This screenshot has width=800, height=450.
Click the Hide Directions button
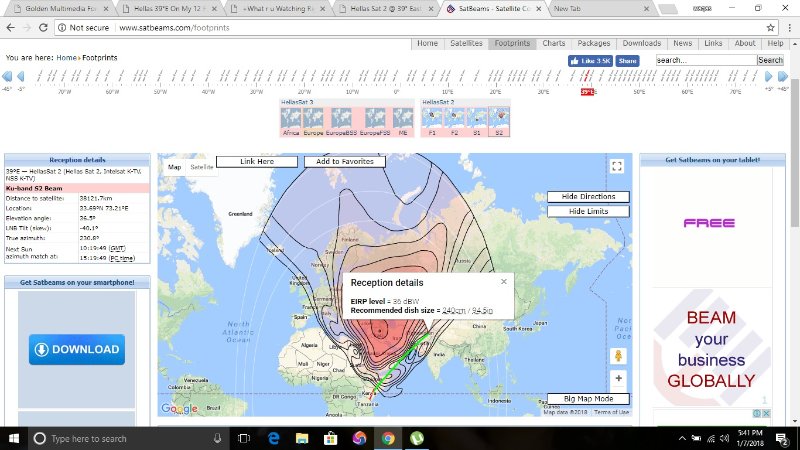tap(589, 197)
